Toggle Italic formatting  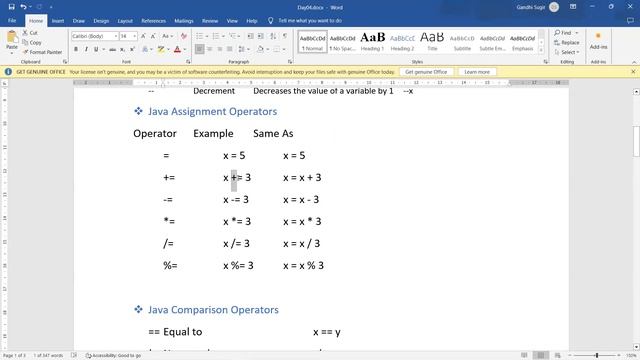coord(86,49)
